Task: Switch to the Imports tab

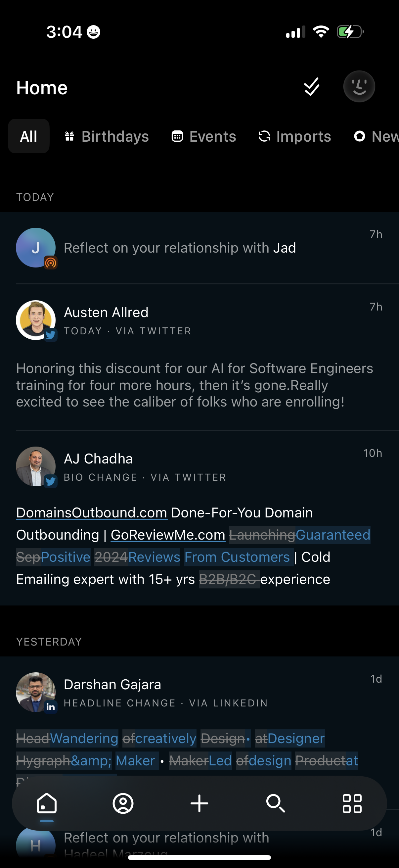Action: 295,136
